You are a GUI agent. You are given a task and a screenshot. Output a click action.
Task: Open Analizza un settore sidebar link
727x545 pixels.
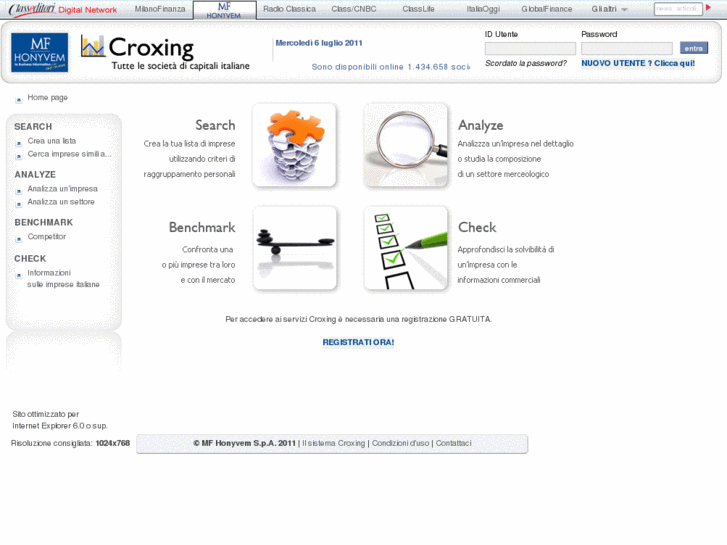(x=61, y=202)
